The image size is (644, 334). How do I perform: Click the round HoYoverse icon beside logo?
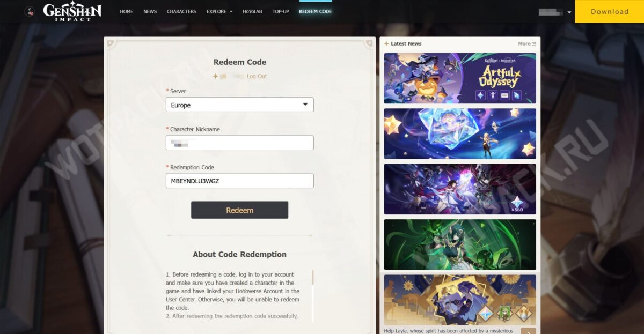click(x=30, y=11)
